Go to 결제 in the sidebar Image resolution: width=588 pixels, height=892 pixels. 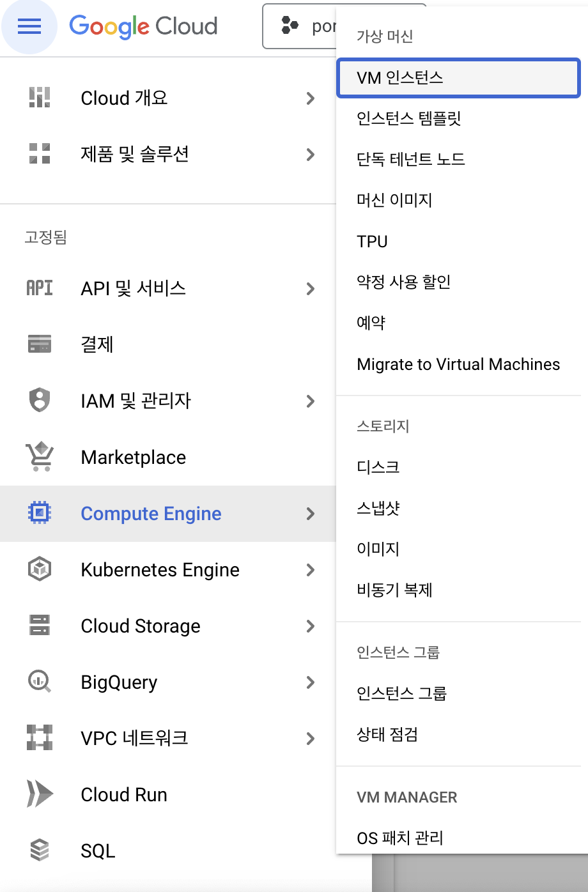pyautogui.click(x=167, y=345)
